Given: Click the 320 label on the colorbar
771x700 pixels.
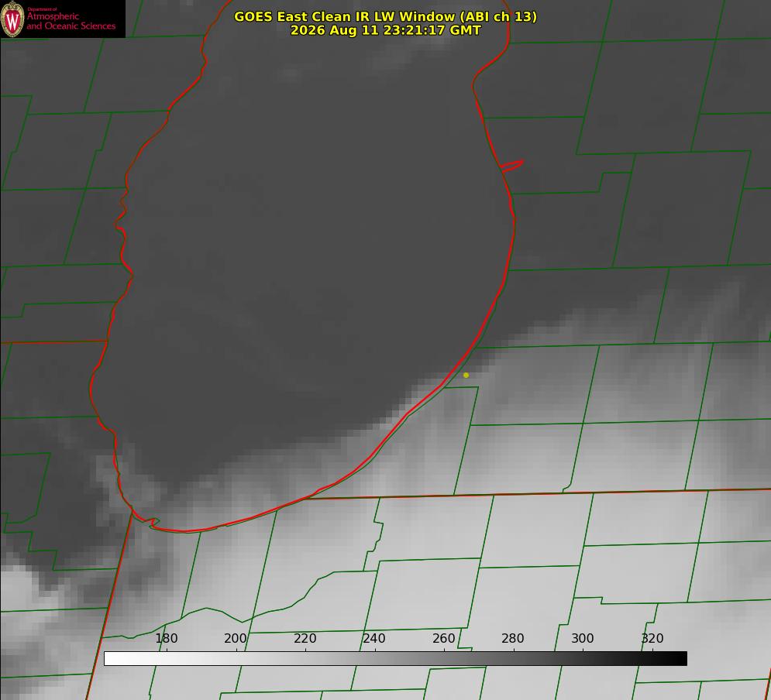Looking at the screenshot, I should tap(652, 638).
